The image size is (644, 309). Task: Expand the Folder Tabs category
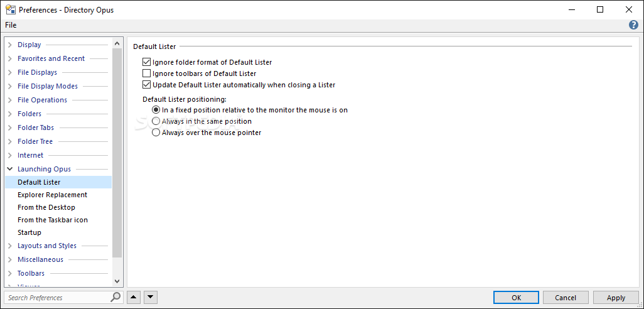pos(10,127)
